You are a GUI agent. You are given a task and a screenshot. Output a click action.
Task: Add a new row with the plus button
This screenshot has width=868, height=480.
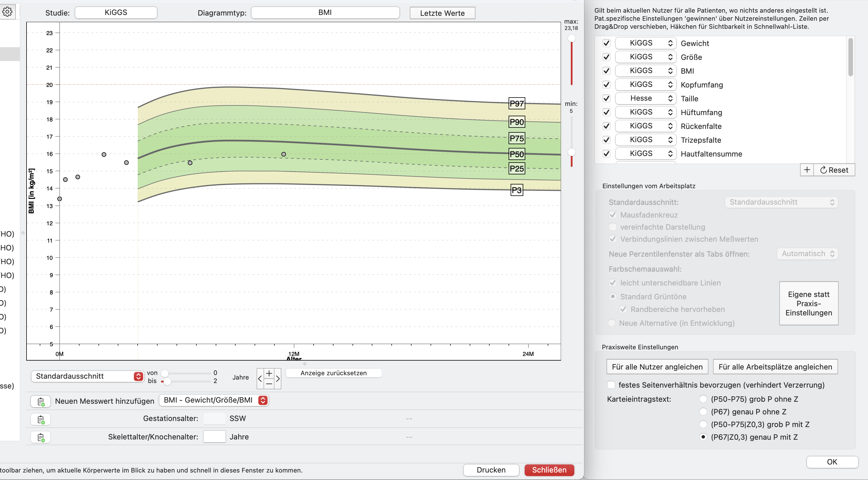point(807,170)
